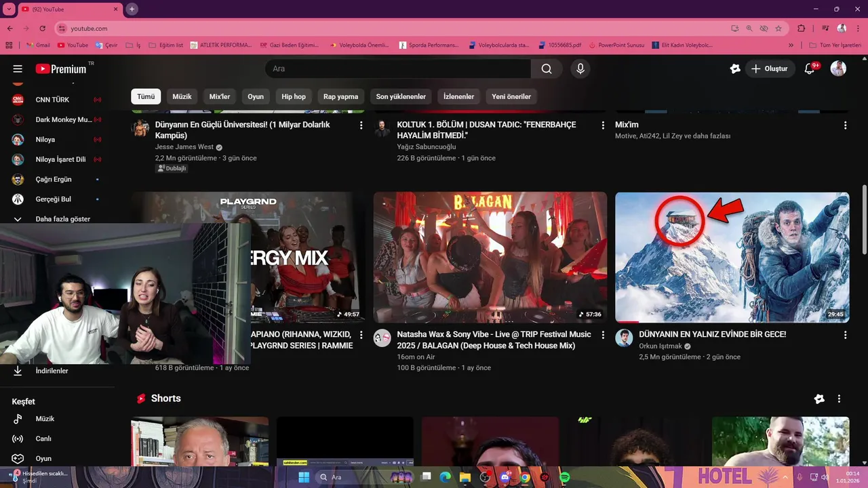Open the Oyun entry in Keşfet

[x=56, y=458]
